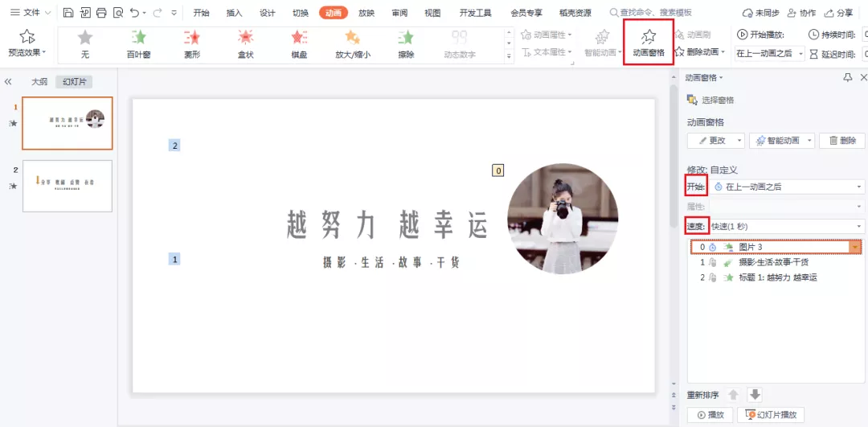Screen dimensions: 868x427
Task: Open the 动画属性 dropdown
Action: [x=547, y=35]
